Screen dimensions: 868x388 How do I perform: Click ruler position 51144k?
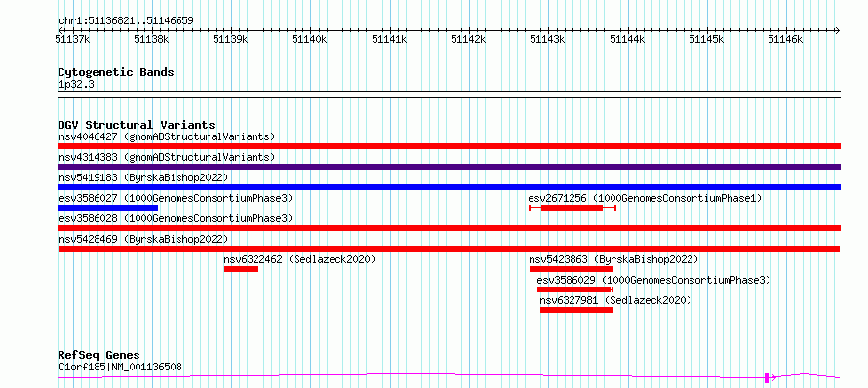point(628,39)
